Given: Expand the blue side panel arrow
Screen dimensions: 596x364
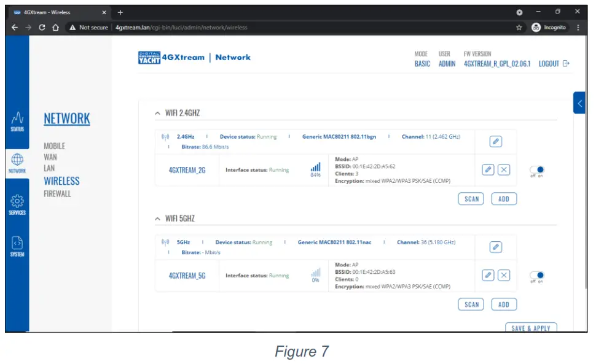Looking at the screenshot, I should click(579, 103).
